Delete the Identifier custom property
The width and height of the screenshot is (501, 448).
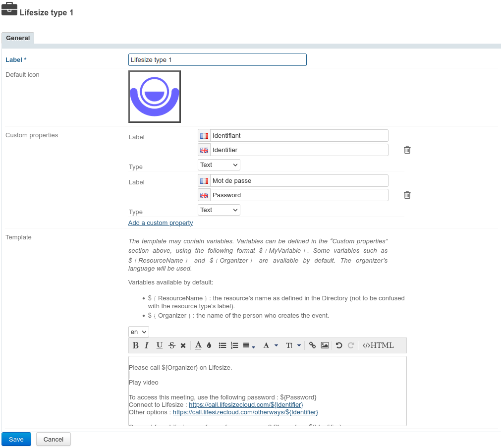click(407, 150)
